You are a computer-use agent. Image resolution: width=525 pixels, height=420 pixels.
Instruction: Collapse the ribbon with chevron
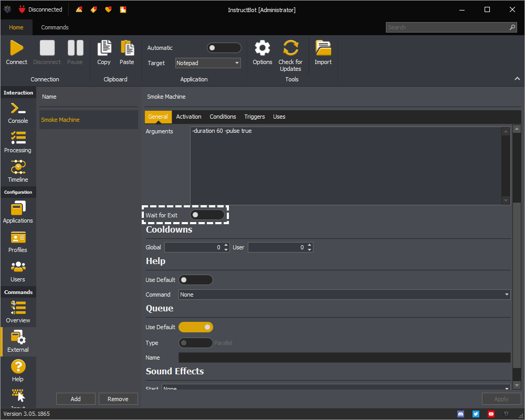point(517,78)
